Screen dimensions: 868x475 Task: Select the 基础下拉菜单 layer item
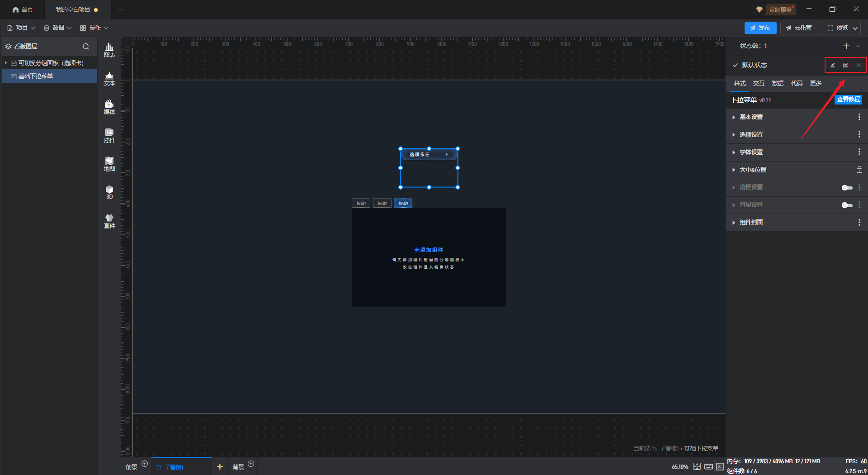click(x=36, y=76)
